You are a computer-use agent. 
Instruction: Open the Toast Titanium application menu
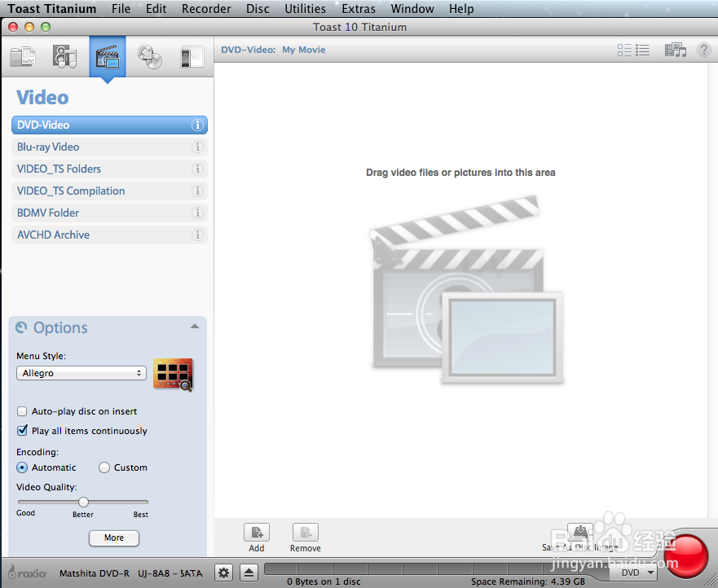coord(51,9)
